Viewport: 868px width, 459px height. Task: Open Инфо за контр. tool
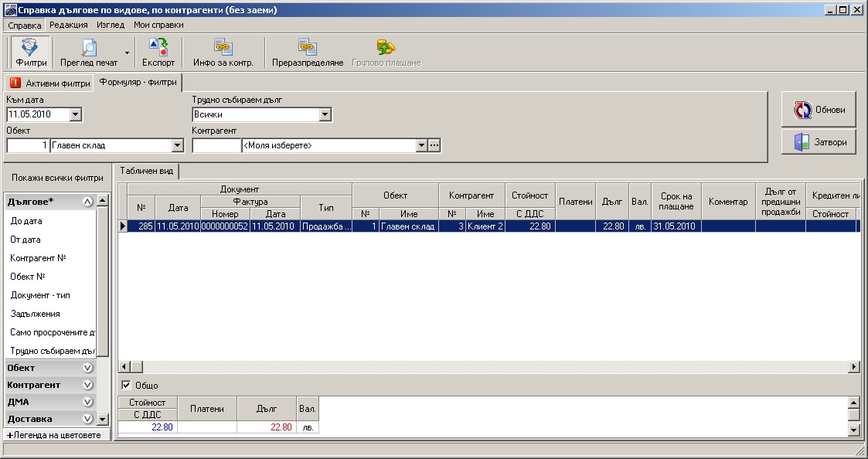tap(223, 53)
